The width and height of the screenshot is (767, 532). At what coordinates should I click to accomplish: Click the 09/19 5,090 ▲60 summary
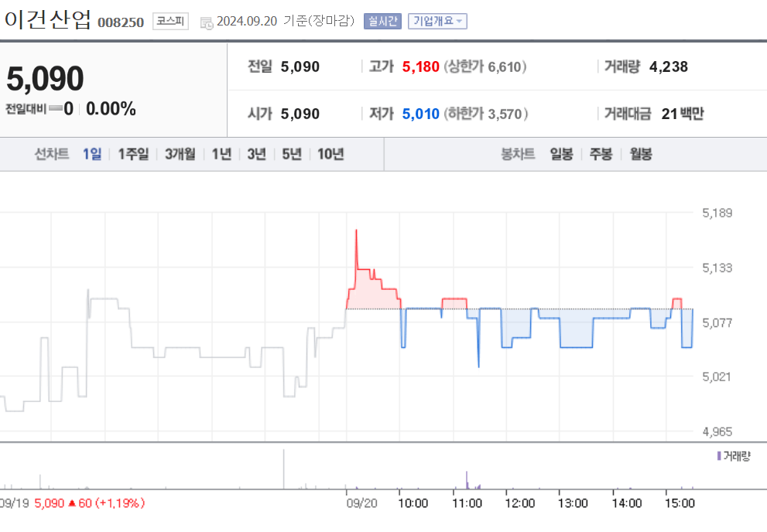tap(73, 503)
